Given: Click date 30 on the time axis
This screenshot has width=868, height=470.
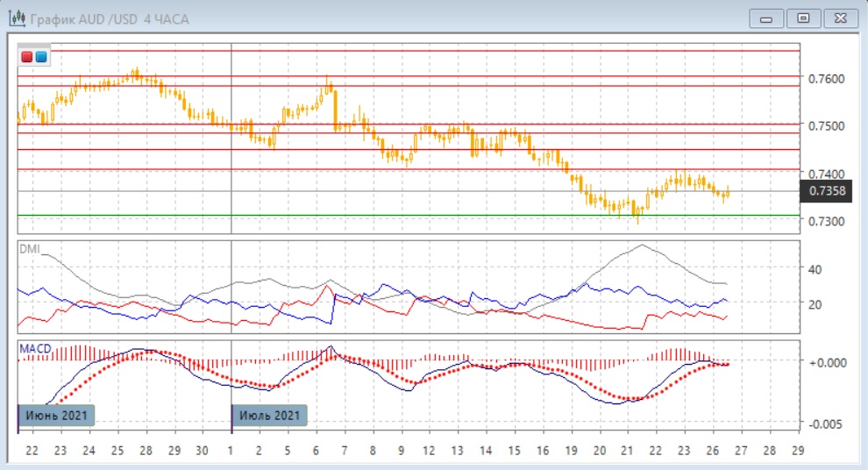Looking at the screenshot, I should tap(202, 451).
